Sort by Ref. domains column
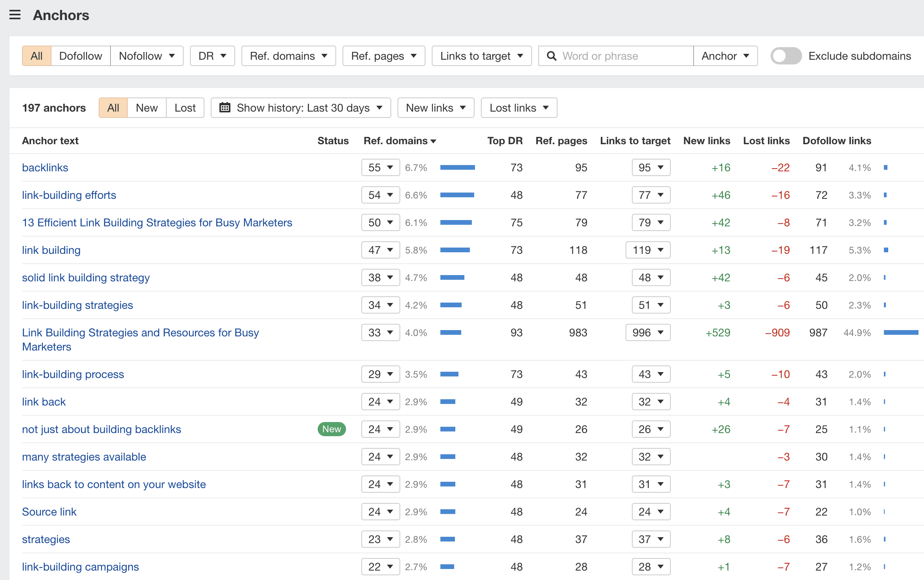Image resolution: width=924 pixels, height=580 pixels. point(399,141)
